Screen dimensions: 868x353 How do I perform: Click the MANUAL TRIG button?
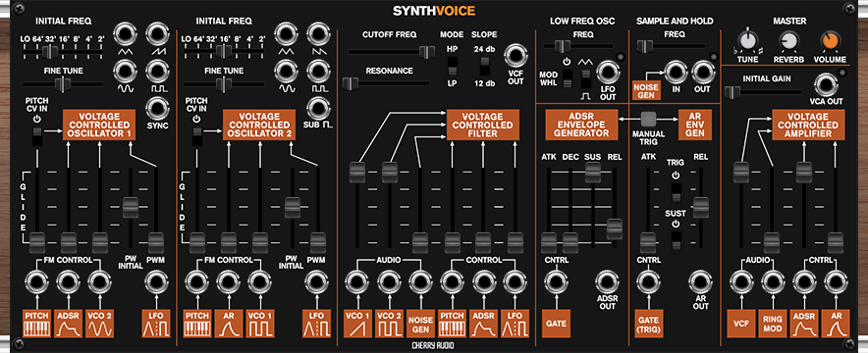[x=648, y=119]
